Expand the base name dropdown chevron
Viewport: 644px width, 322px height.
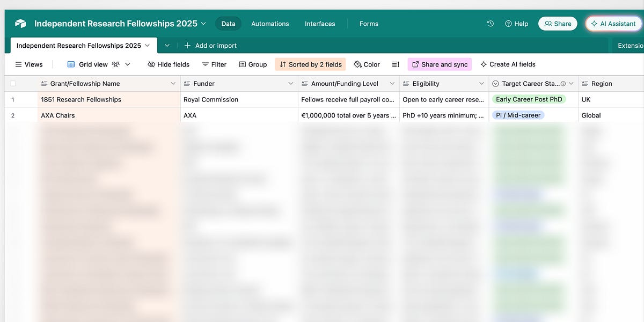pyautogui.click(x=203, y=24)
